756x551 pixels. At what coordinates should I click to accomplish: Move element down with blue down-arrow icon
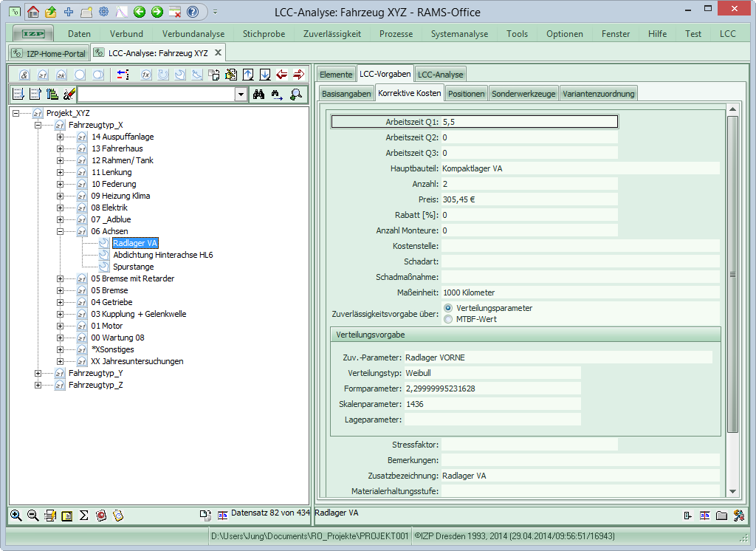(265, 75)
